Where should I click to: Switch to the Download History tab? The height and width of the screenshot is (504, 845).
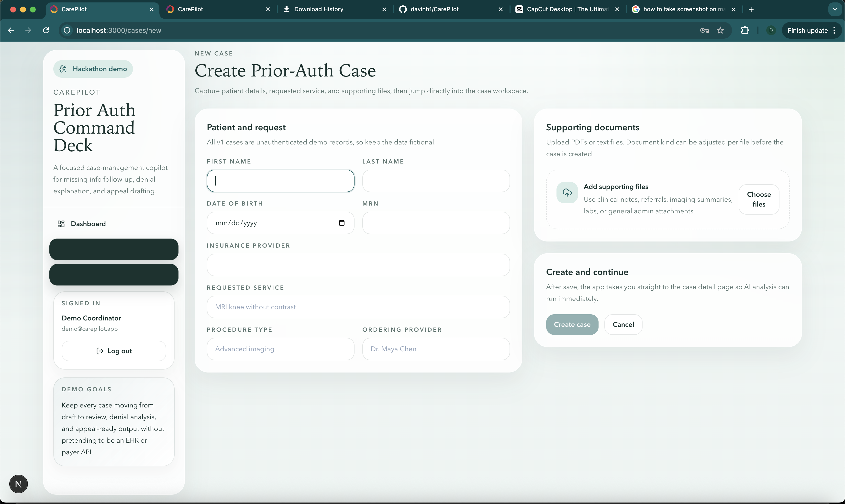318,9
